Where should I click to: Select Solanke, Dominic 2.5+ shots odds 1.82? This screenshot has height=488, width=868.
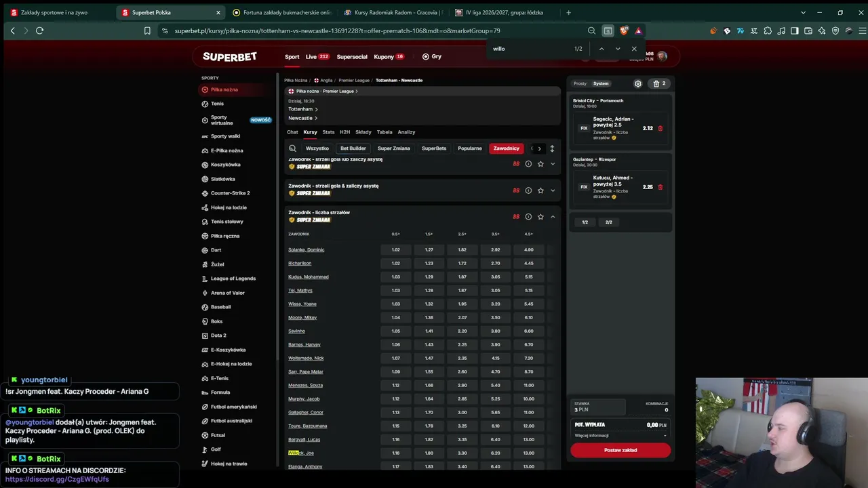pos(462,249)
